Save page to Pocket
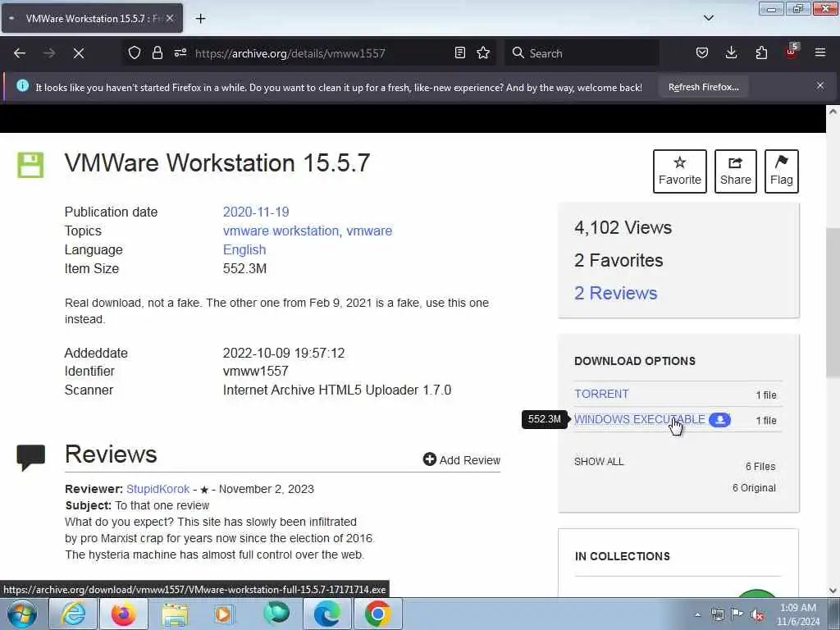The width and height of the screenshot is (840, 630). pyautogui.click(x=702, y=52)
